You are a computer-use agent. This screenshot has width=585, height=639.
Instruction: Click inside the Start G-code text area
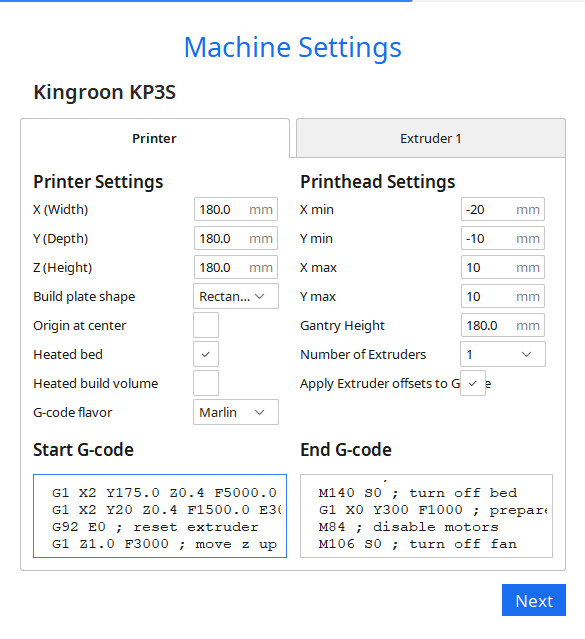(x=160, y=516)
